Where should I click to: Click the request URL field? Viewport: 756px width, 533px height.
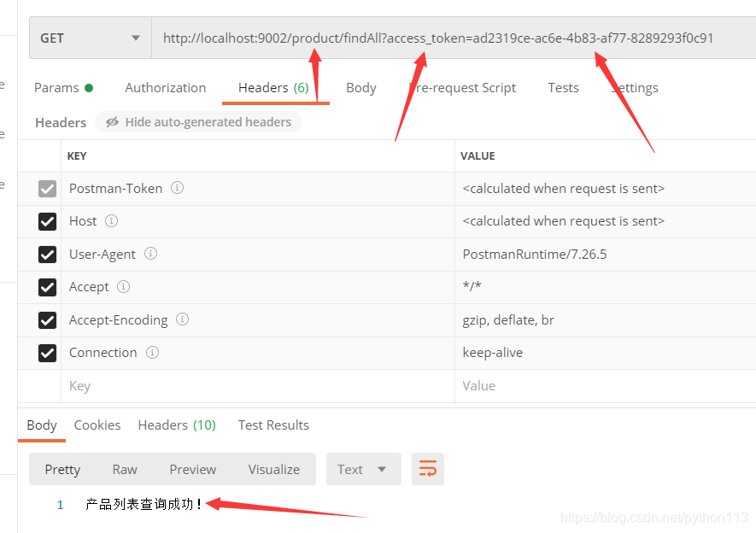pyautogui.click(x=454, y=38)
